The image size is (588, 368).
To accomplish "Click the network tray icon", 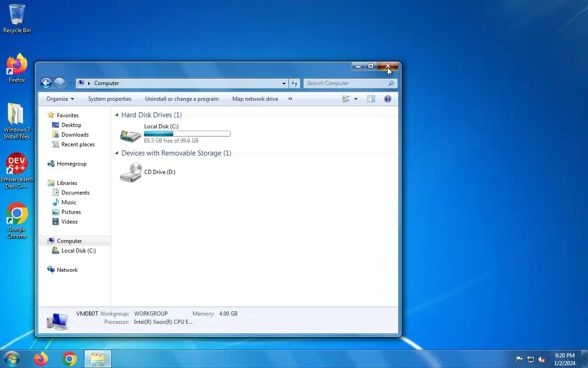I will point(531,359).
